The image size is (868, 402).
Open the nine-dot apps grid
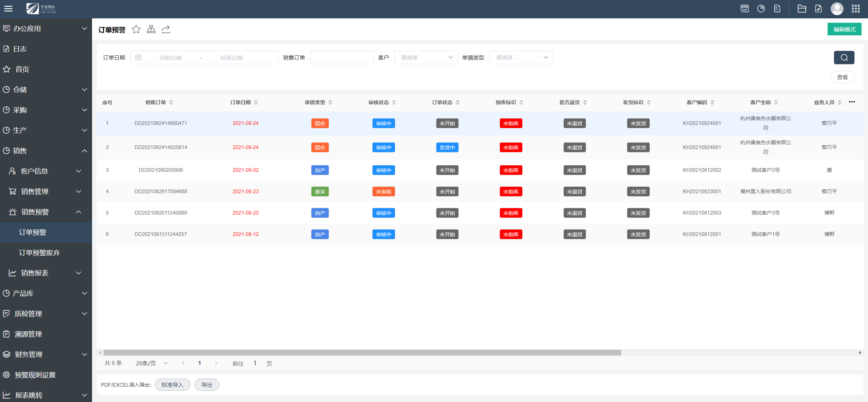[856, 9]
